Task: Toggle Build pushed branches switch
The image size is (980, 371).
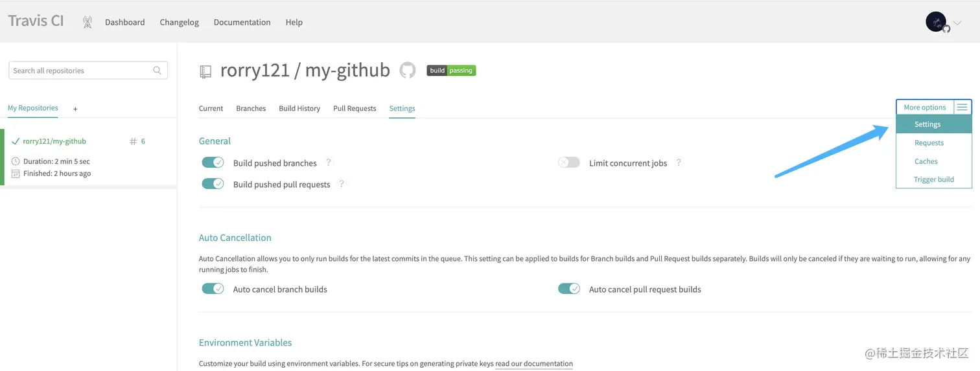Action: (x=213, y=163)
